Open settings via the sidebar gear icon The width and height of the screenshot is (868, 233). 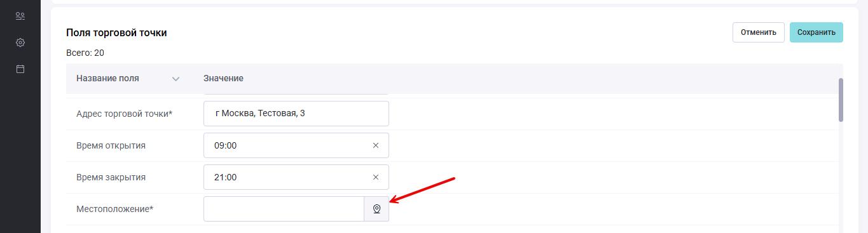pos(20,43)
